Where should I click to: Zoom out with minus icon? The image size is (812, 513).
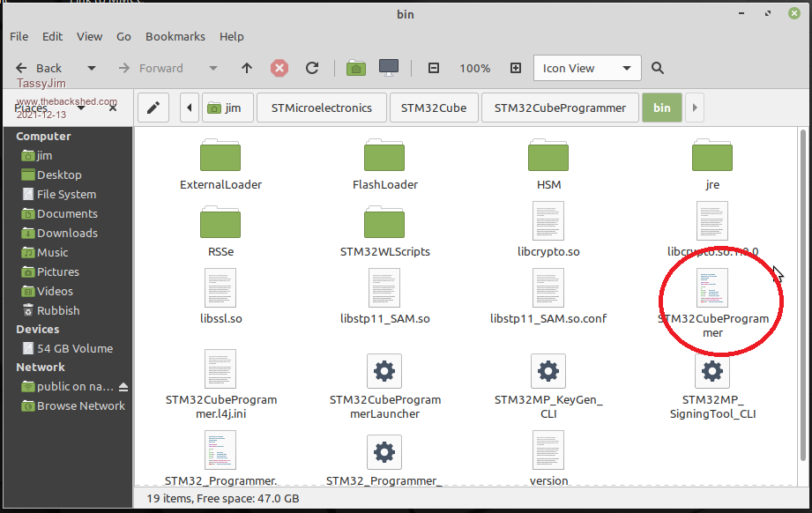[433, 68]
